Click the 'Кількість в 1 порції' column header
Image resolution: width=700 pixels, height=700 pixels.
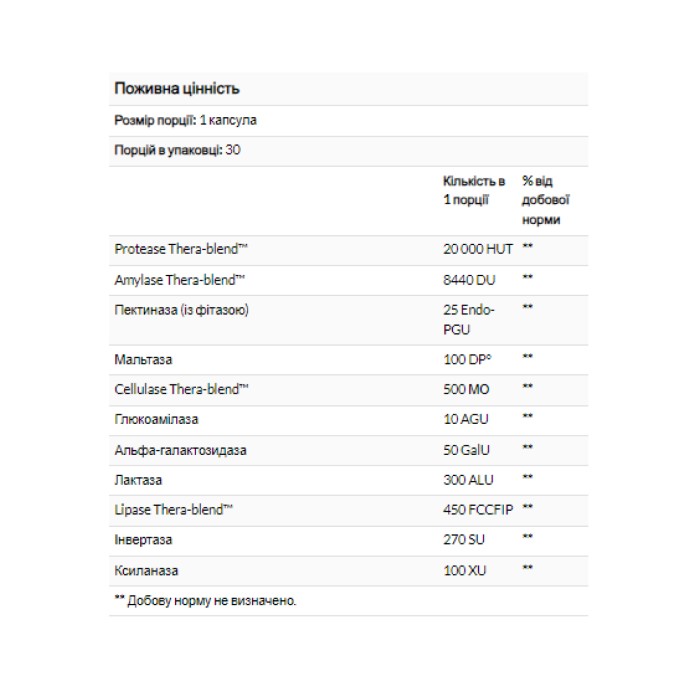(x=474, y=191)
